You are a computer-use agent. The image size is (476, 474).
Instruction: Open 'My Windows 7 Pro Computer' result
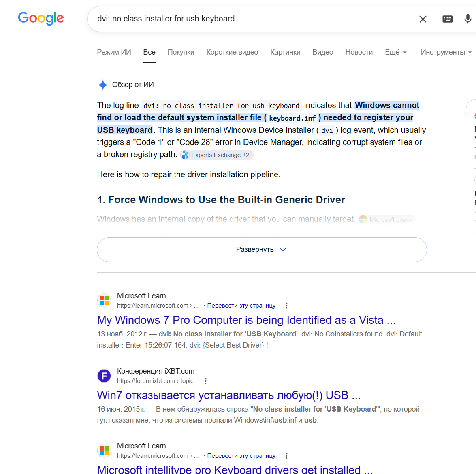point(246,320)
